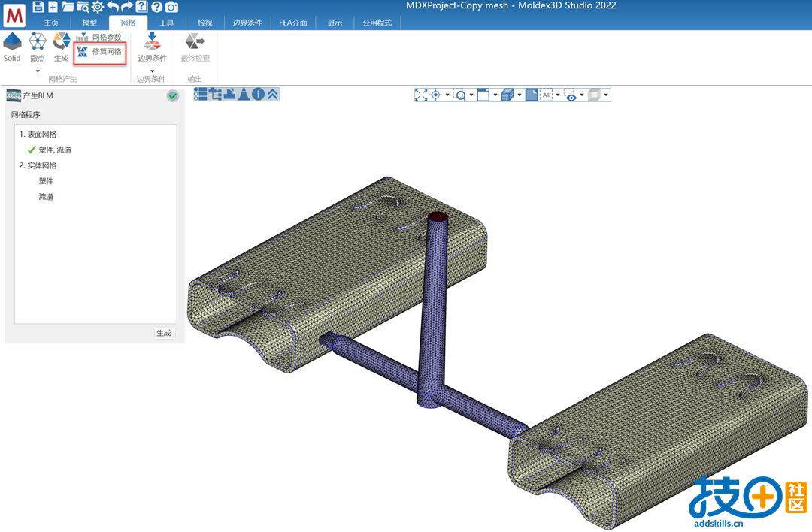812x532 pixels.
Task: Switch to the 边界条件 ribbon tab
Action: [x=247, y=23]
